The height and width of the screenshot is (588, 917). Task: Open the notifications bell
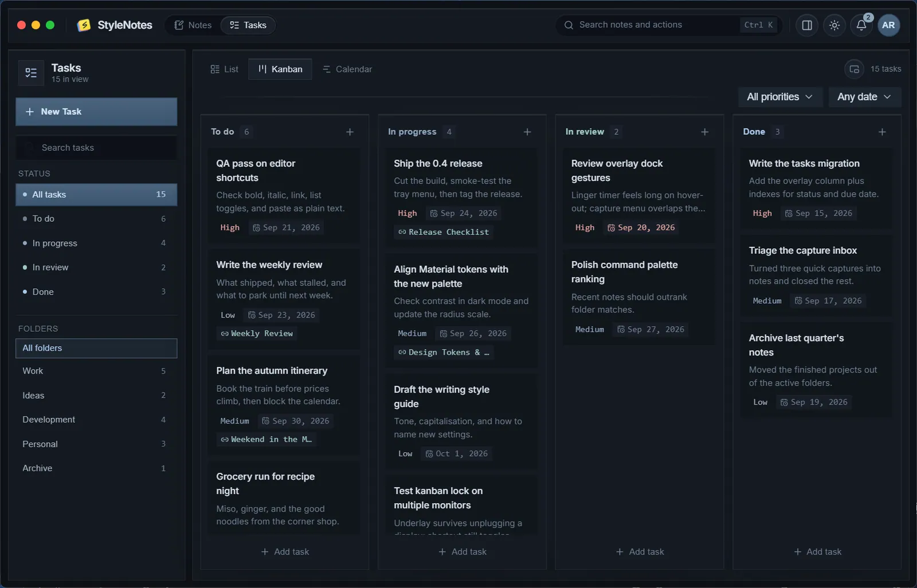tap(861, 25)
